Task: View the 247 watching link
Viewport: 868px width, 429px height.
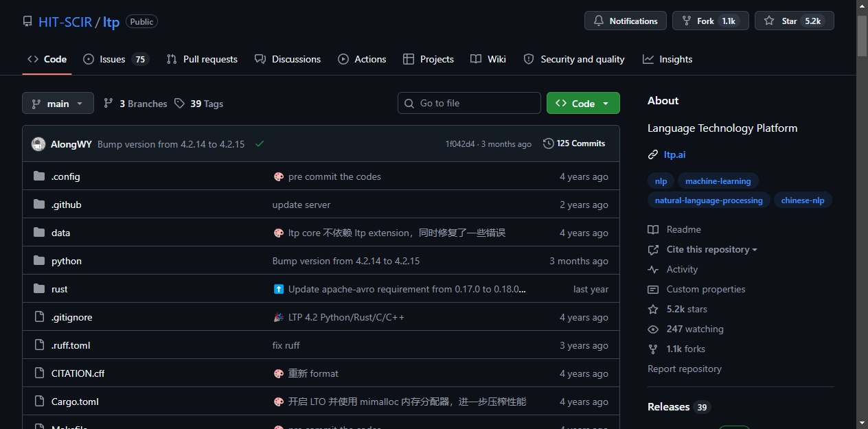Action: 685,329
